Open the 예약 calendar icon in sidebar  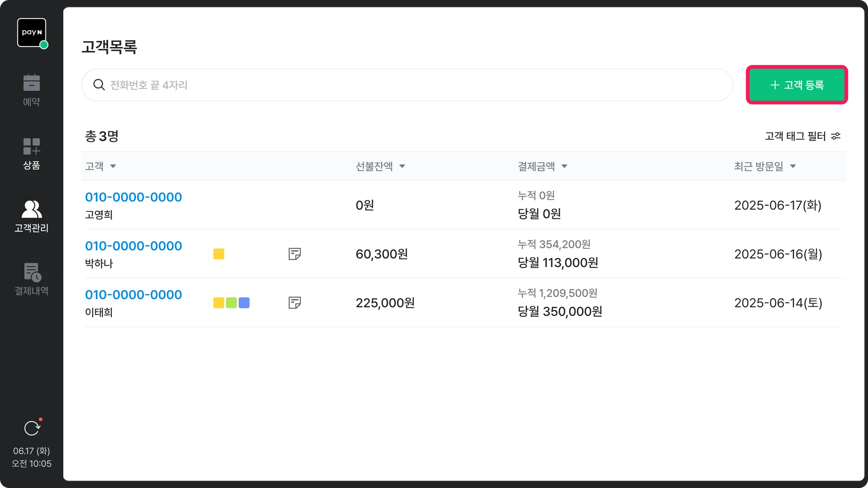pyautogui.click(x=31, y=83)
